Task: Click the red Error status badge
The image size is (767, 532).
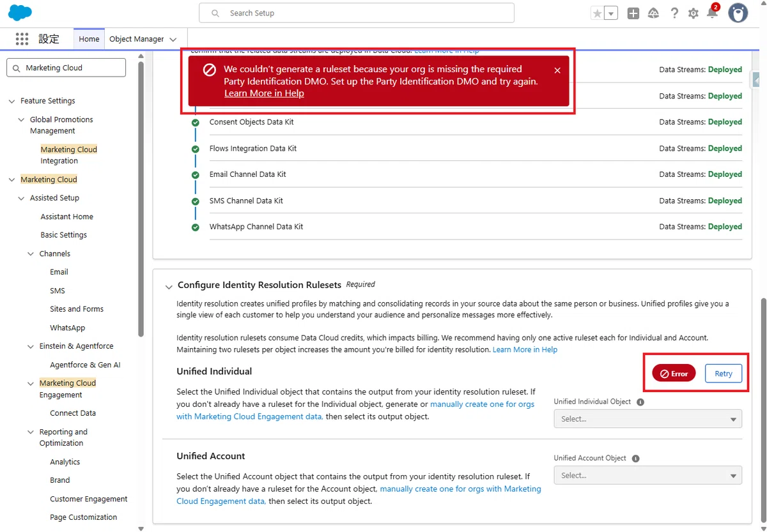Action: (674, 374)
